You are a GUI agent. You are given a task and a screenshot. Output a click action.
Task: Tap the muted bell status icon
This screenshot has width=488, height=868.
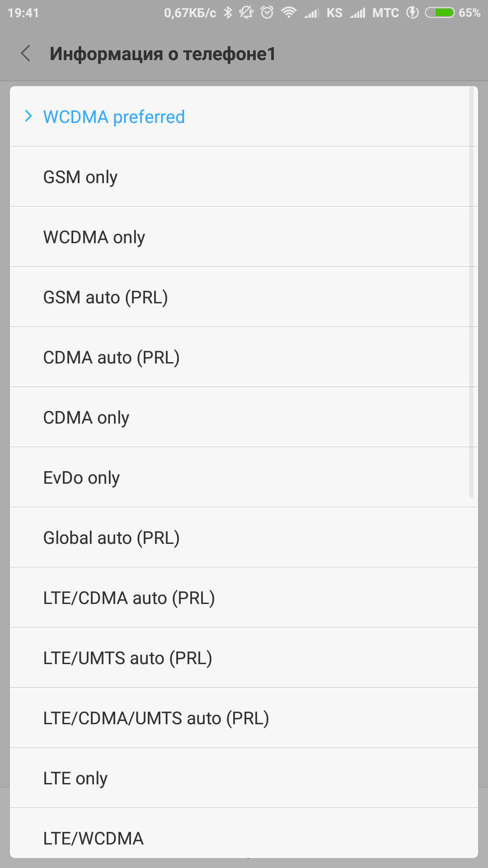pos(246,13)
